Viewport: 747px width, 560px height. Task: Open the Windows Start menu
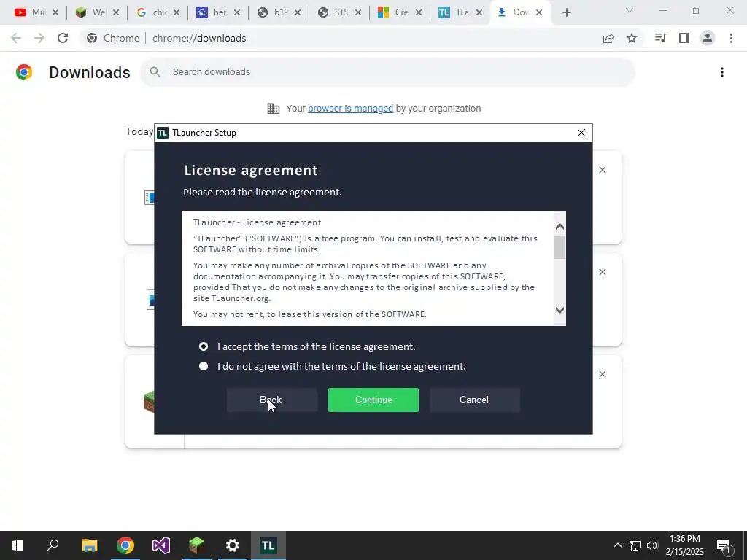pos(18,545)
